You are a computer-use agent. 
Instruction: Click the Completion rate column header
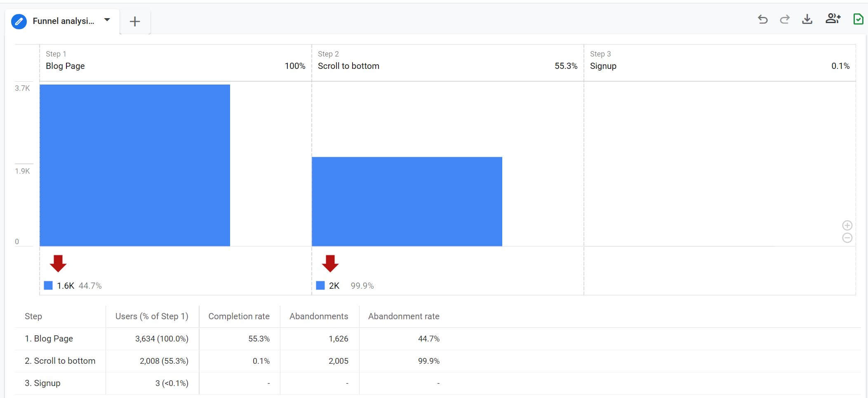tap(239, 316)
